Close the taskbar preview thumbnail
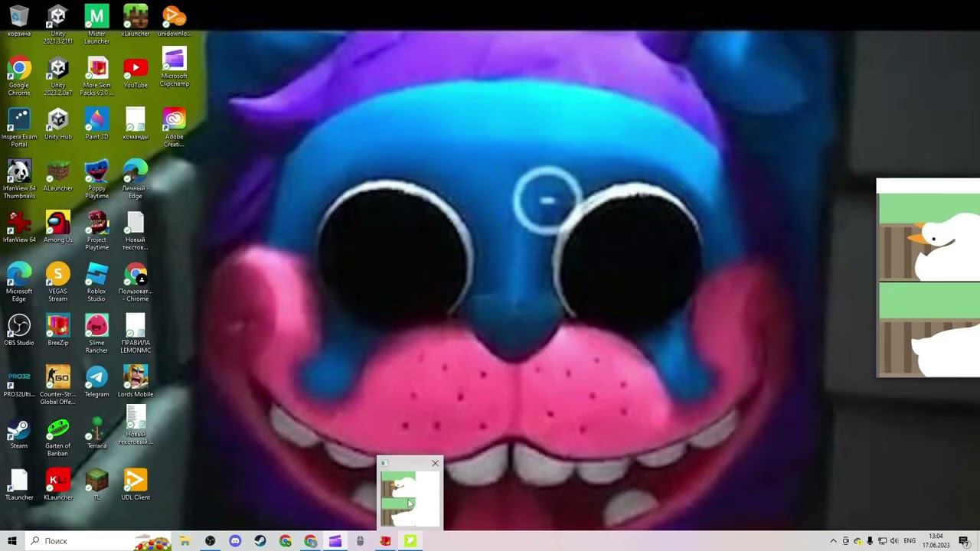Image resolution: width=980 pixels, height=551 pixels. point(435,463)
